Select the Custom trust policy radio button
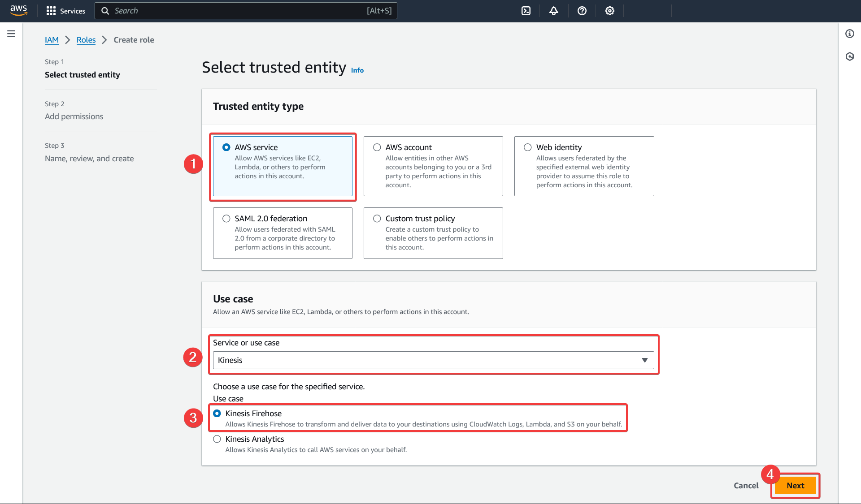The height and width of the screenshot is (504, 861). [377, 219]
